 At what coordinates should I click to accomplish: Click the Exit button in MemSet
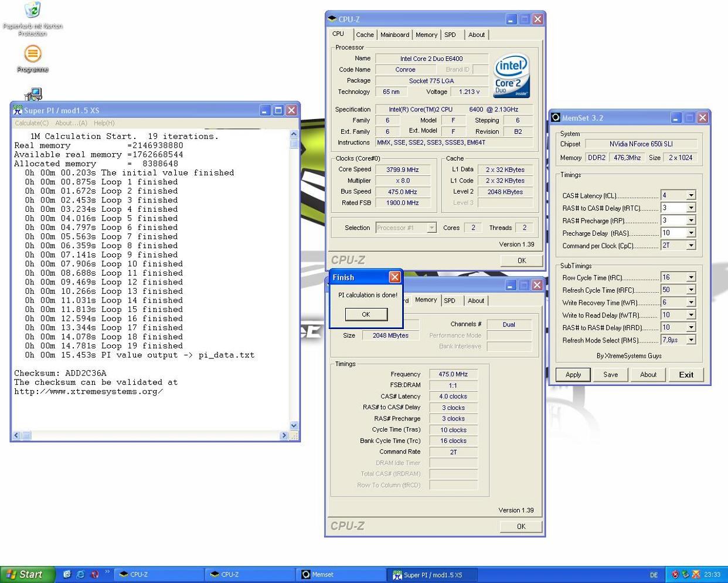(x=686, y=375)
